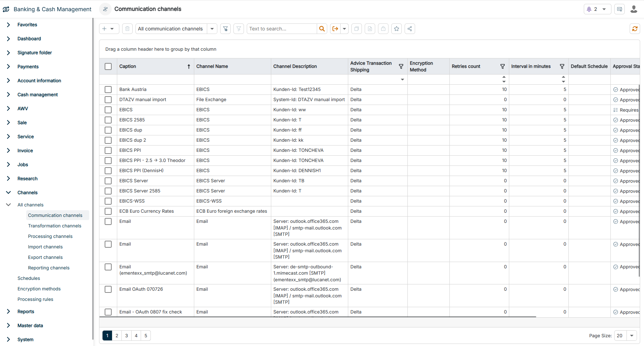
Task: Go to page 2
Action: pyautogui.click(x=117, y=336)
